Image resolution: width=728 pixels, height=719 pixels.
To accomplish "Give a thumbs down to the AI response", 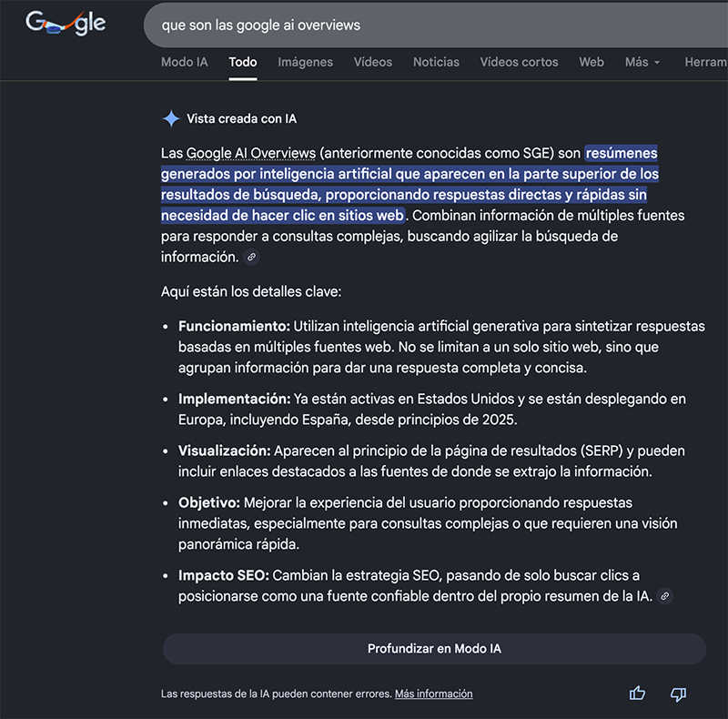I will click(677, 694).
